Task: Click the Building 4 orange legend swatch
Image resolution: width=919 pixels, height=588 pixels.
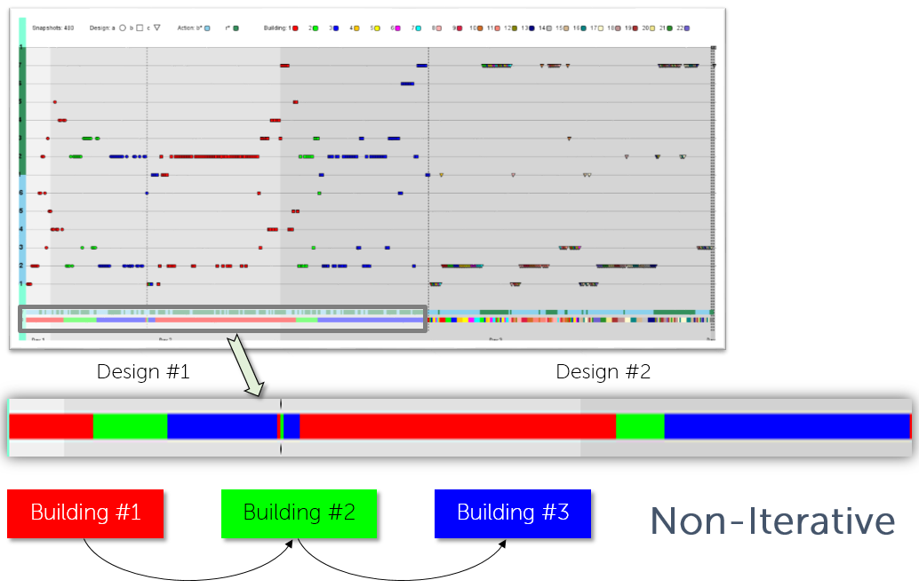Action: (x=356, y=28)
